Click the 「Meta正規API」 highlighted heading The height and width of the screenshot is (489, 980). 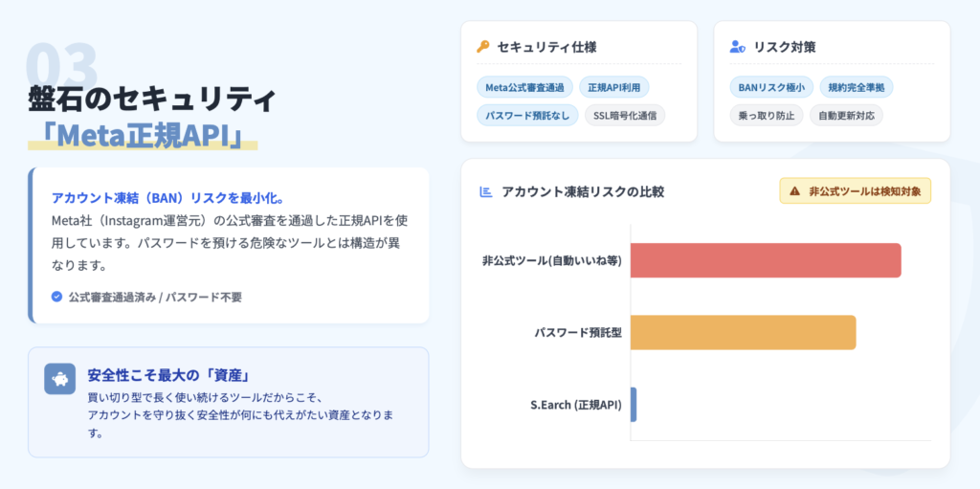coord(144,135)
